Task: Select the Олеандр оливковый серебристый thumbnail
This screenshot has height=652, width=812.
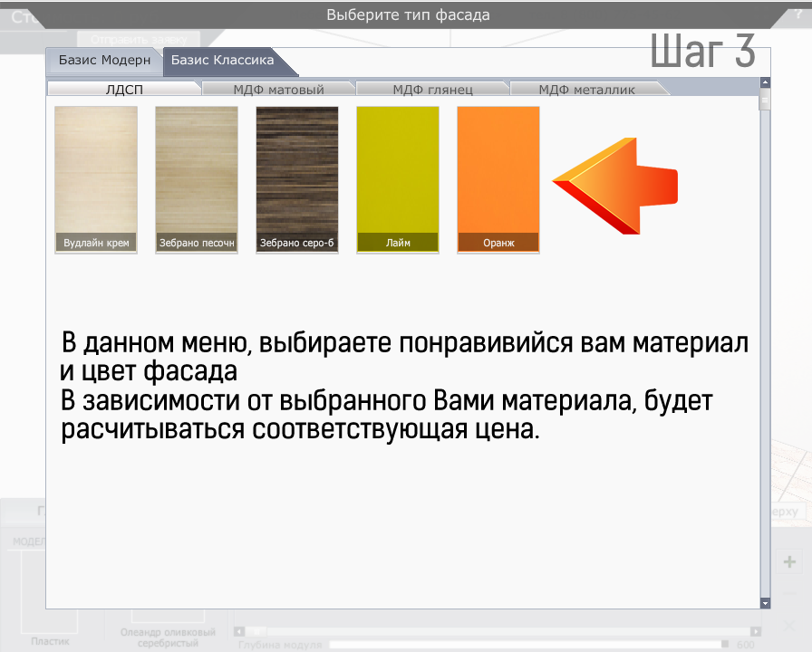Action: [168, 638]
